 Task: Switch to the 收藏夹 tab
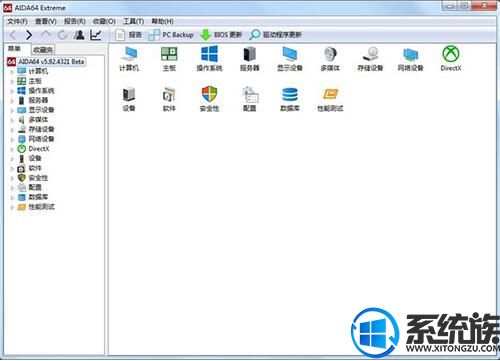click(x=43, y=50)
